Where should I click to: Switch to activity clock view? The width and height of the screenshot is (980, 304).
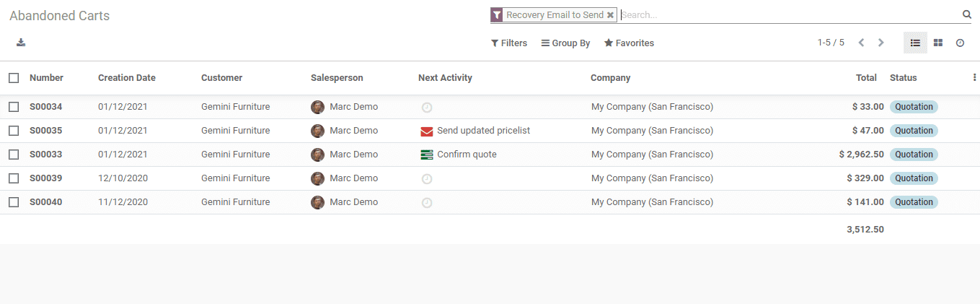960,43
